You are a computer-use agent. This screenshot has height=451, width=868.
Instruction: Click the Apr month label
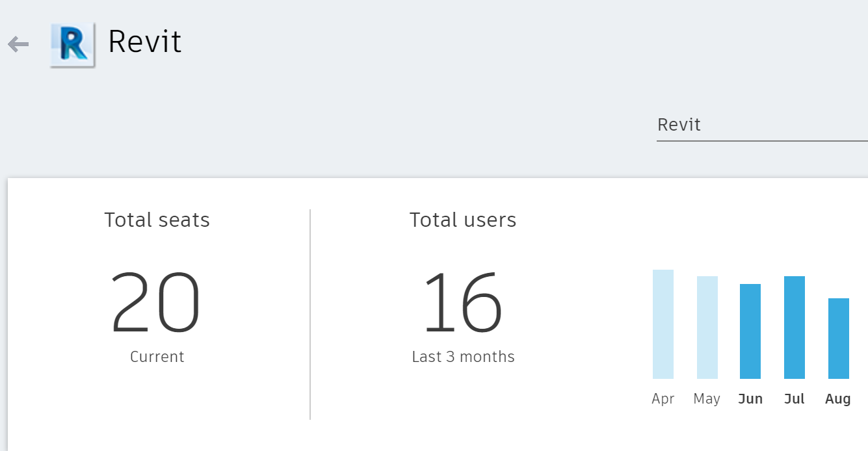(x=663, y=399)
